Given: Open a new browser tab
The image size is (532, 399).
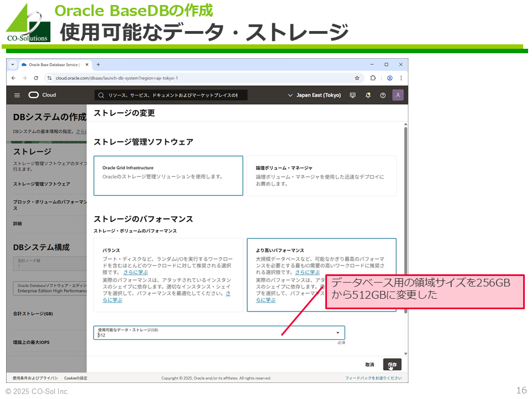Looking at the screenshot, I should (x=99, y=64).
